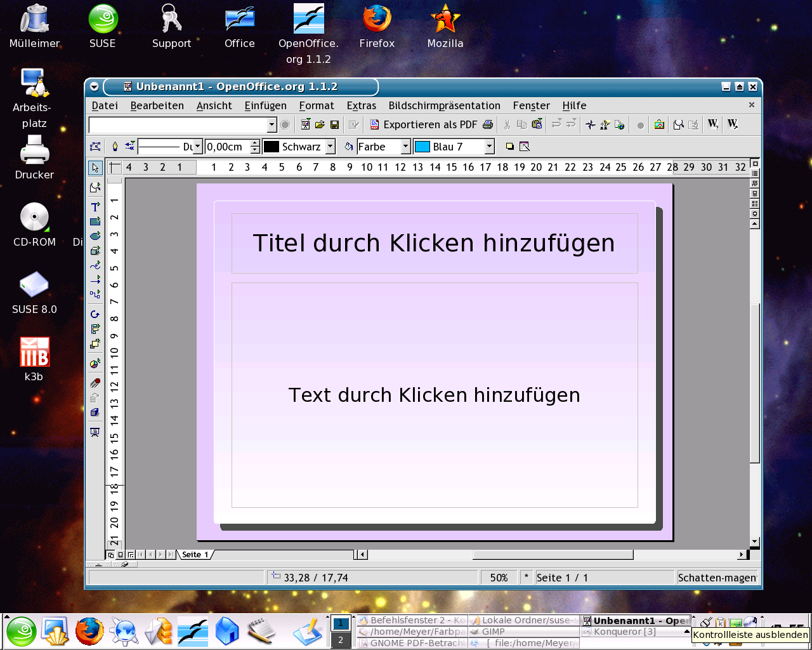Open the Einfügen menu
The image size is (812, 650).
[x=265, y=105]
